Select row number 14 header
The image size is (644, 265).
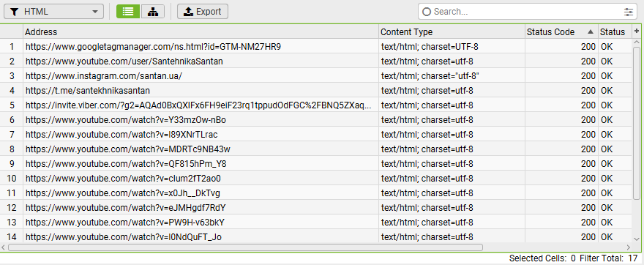pos(12,236)
